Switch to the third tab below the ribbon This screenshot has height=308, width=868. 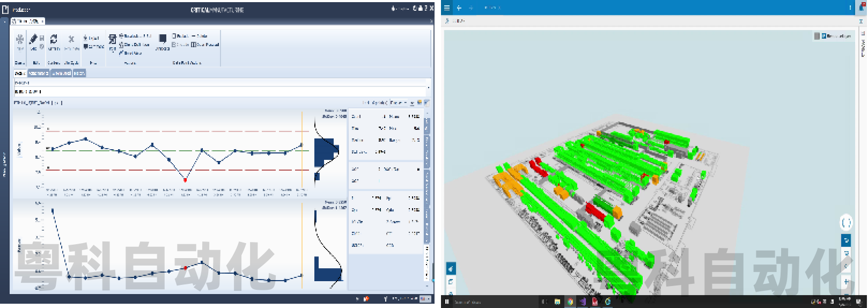[x=61, y=73]
